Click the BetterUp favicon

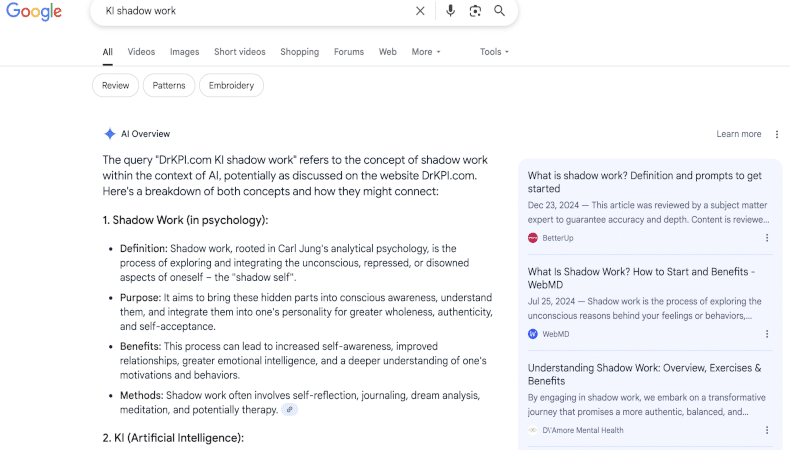tap(533, 238)
